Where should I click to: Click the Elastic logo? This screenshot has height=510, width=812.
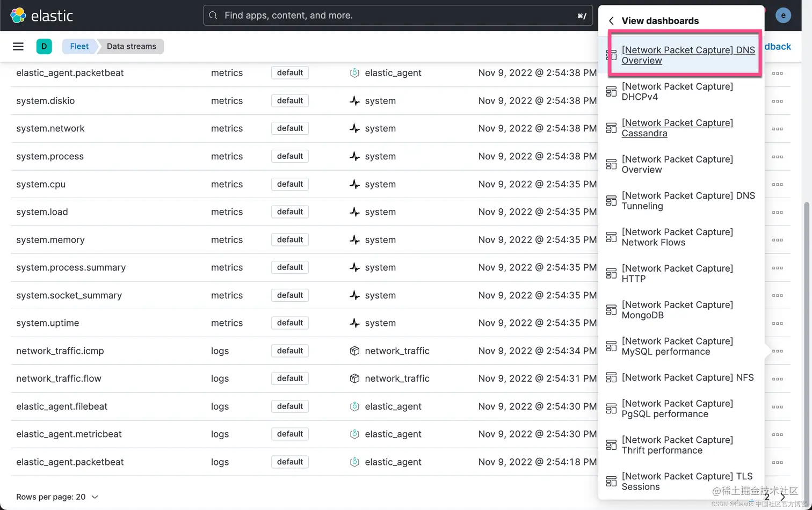tap(42, 16)
